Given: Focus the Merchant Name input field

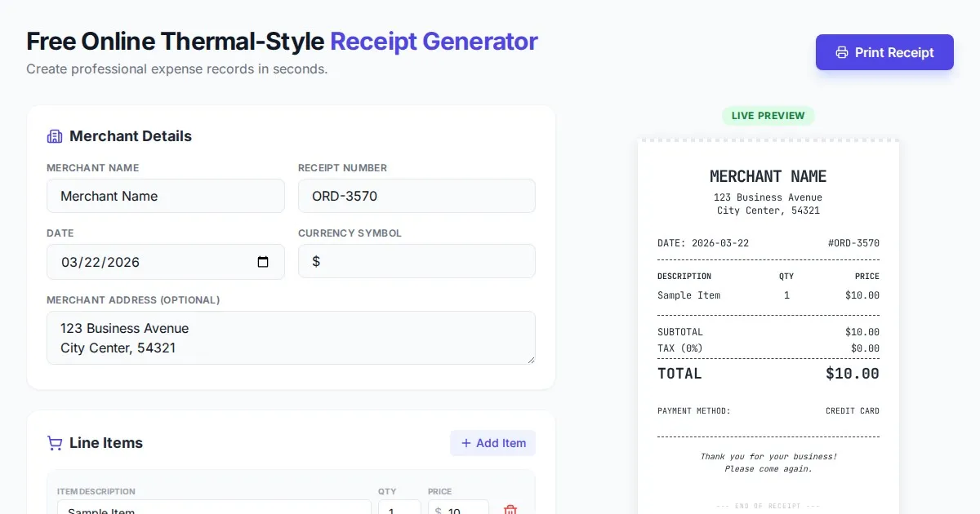Looking at the screenshot, I should 166,196.
